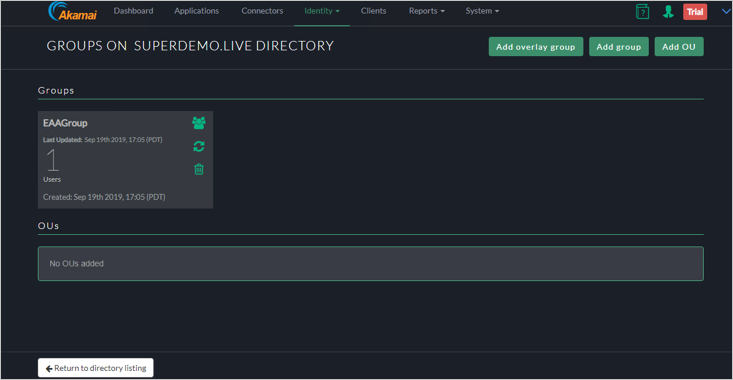The height and width of the screenshot is (380, 733).
Task: Return to directory listing
Action: click(95, 368)
